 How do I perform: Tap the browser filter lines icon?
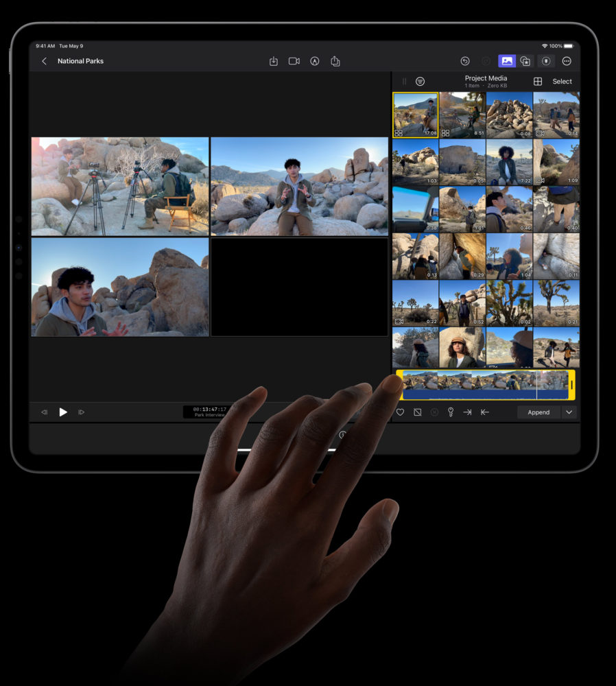click(420, 82)
